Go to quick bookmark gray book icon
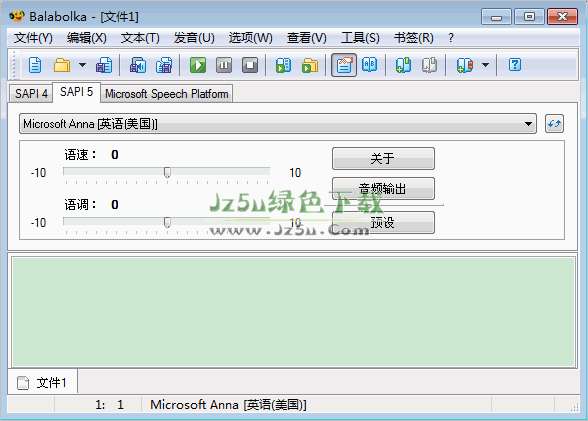 (430, 65)
